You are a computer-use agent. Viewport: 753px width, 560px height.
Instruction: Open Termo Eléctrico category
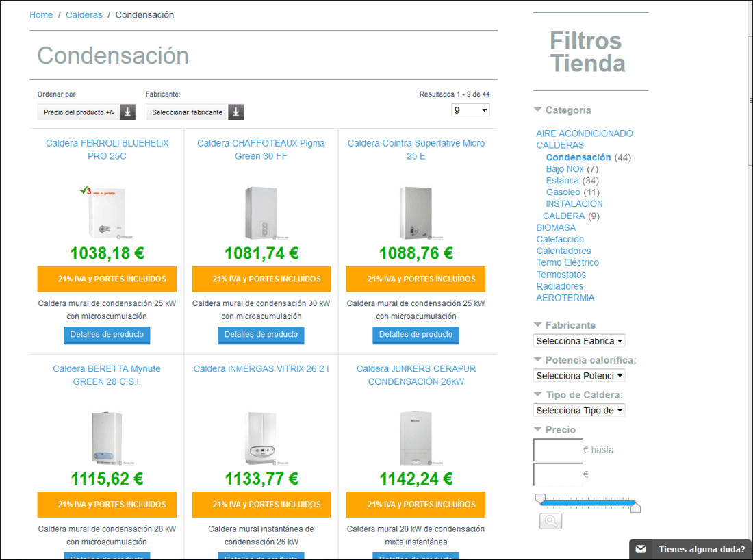coord(567,262)
